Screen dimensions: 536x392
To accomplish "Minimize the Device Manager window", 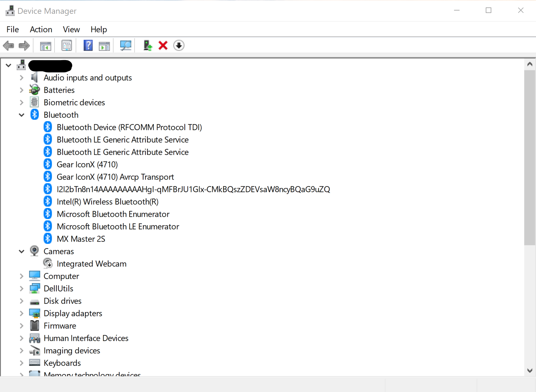I will point(457,10).
